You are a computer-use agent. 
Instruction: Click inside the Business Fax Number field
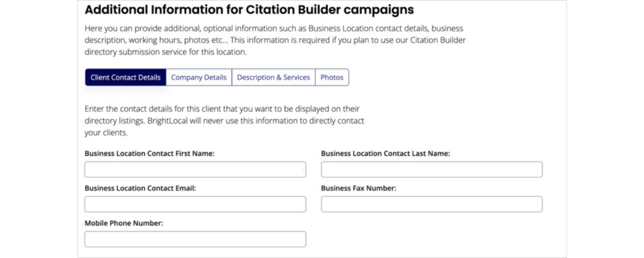click(431, 204)
